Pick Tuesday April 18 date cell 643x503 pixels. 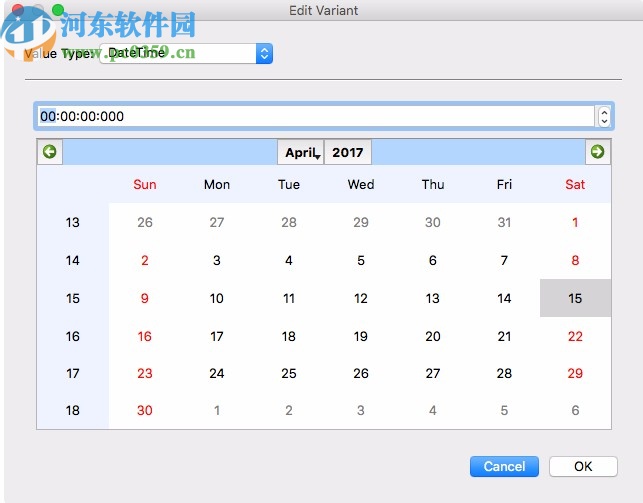point(289,337)
